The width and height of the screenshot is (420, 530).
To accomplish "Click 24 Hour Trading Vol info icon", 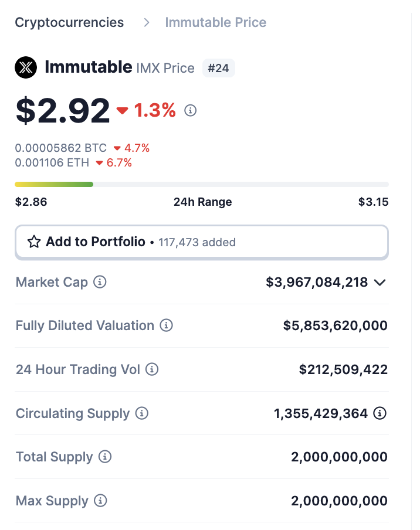I will [x=152, y=369].
